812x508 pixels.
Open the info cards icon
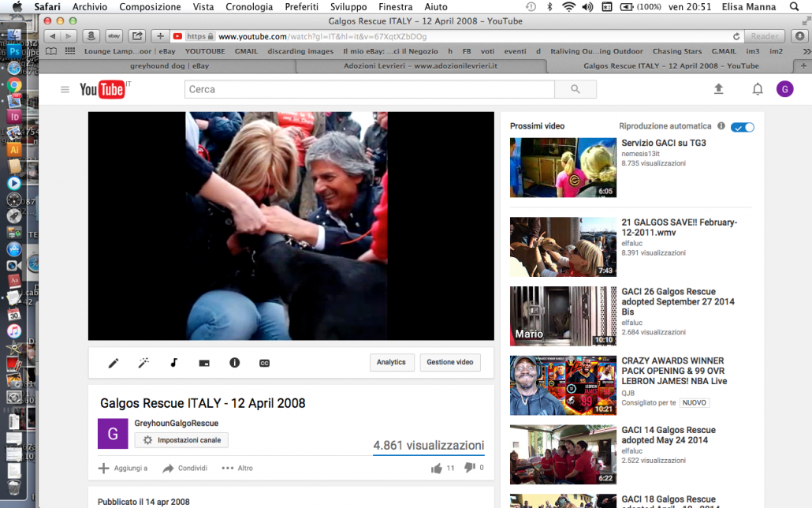pos(235,363)
